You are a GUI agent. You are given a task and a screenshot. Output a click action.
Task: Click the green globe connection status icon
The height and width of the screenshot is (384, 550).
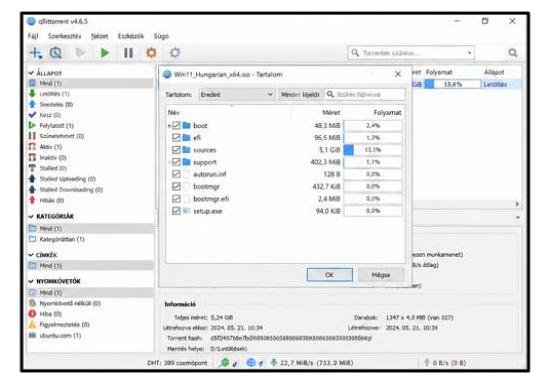pyautogui.click(x=224, y=363)
